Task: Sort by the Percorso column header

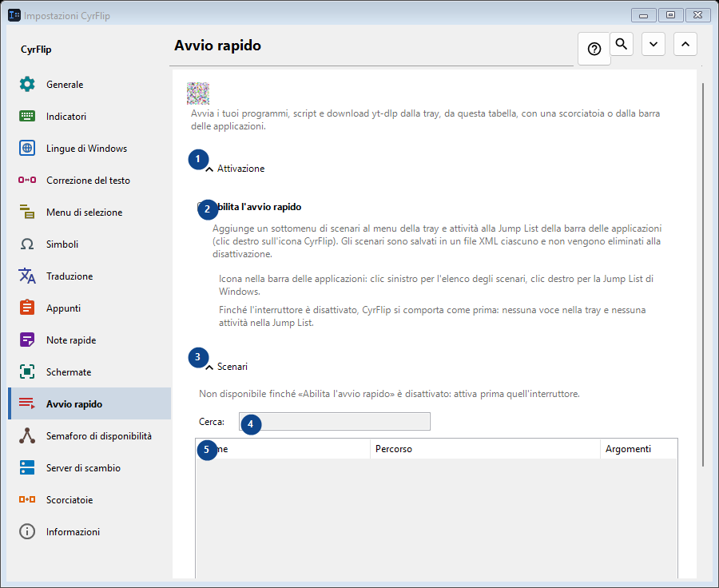Action: (485, 448)
